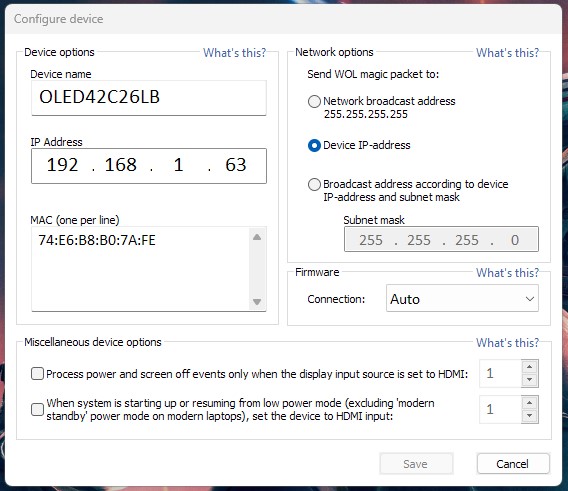This screenshot has width=568, height=491.
Task: Decrease the HDMI input number on startup
Action: tap(530, 416)
